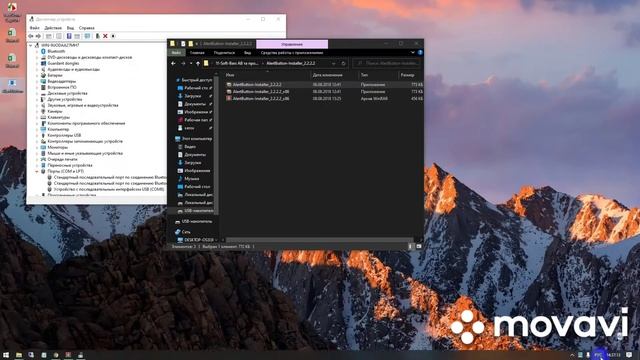
Task: Click Refresh button beside address bar
Action: click(343, 64)
